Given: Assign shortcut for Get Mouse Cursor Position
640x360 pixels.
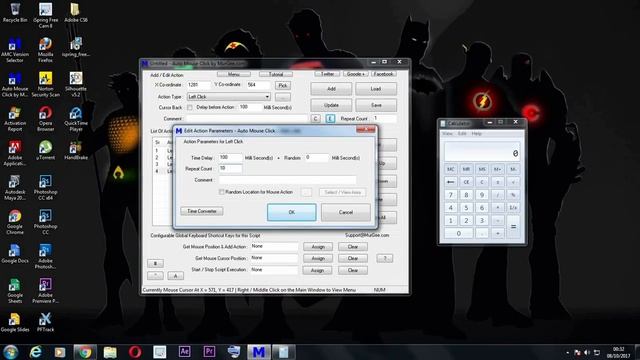Looking at the screenshot, I should pyautogui.click(x=318, y=258).
